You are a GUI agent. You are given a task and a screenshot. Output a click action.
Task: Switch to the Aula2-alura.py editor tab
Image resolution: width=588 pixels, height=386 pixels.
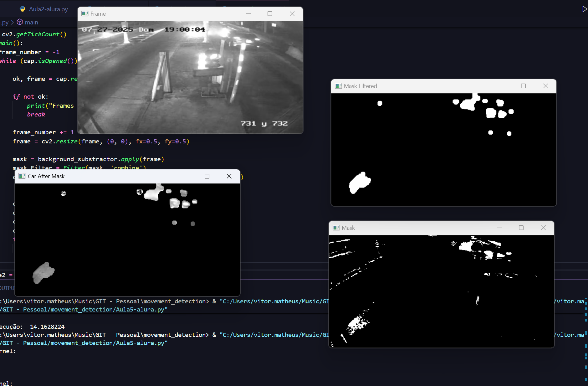coord(48,9)
